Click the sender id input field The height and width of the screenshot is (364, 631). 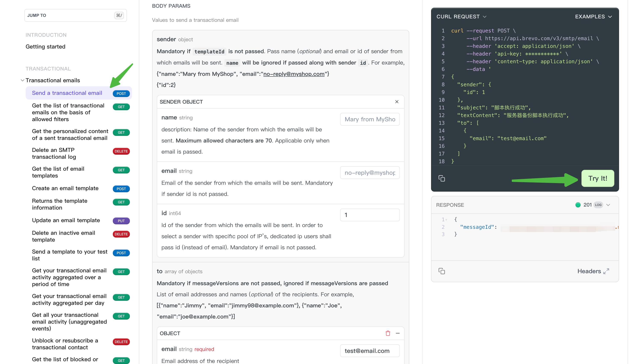[370, 215]
